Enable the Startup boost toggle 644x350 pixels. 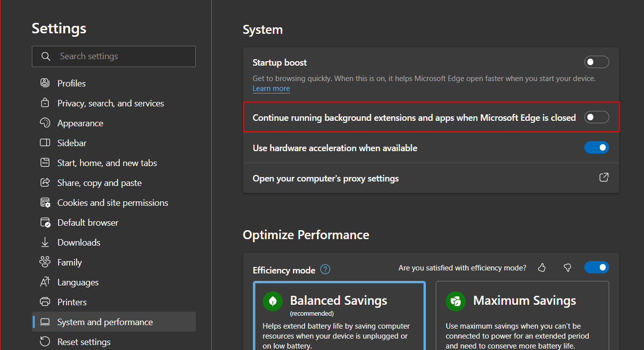click(x=597, y=62)
